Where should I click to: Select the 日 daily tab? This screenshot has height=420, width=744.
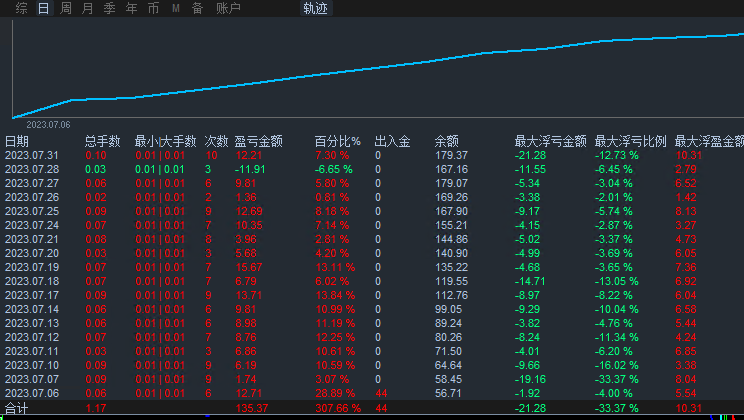point(43,8)
